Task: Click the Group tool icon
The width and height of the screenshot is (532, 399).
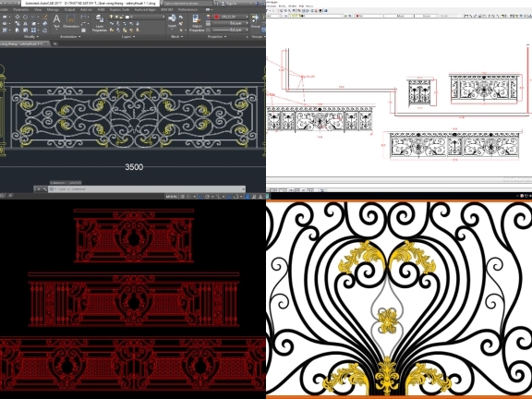Action: click(256, 21)
